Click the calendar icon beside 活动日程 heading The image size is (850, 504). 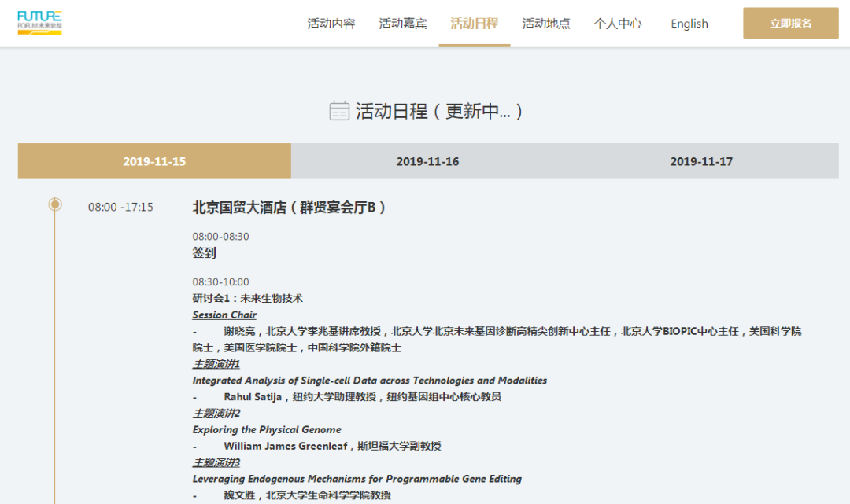point(339,111)
